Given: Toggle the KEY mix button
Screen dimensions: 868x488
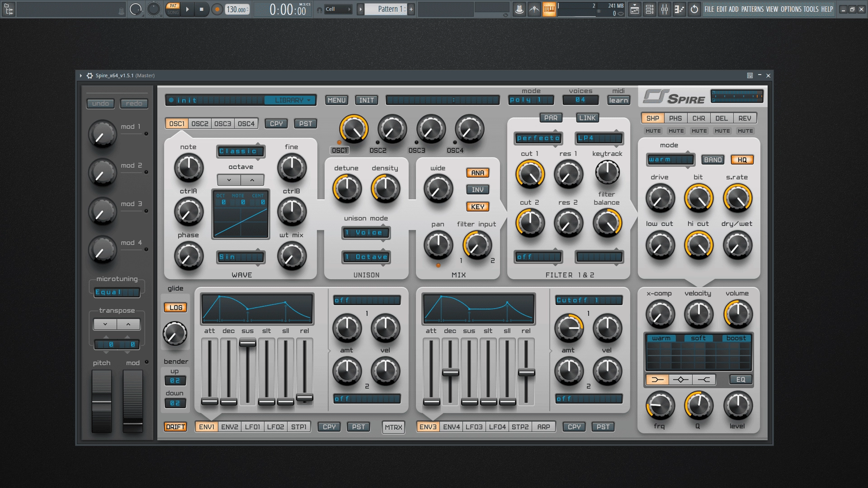Looking at the screenshot, I should [x=477, y=206].
